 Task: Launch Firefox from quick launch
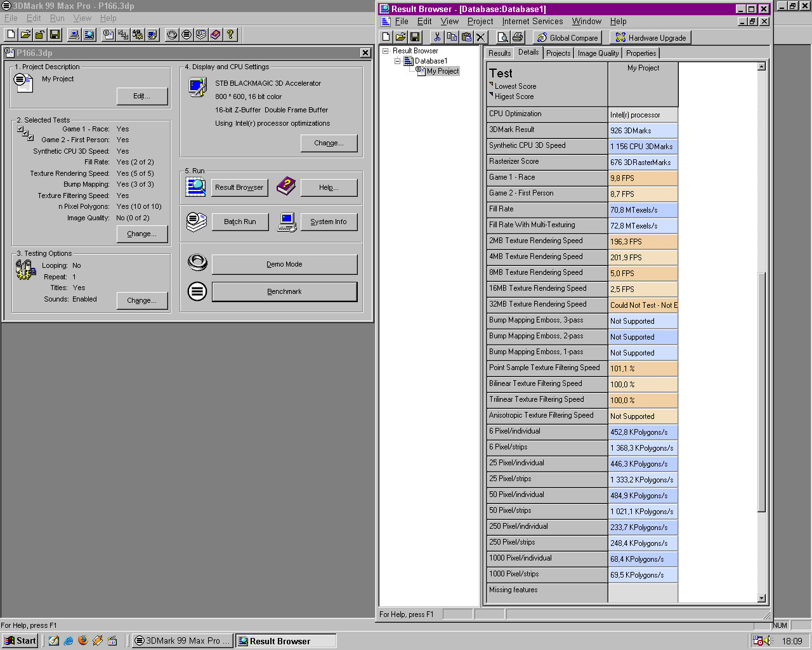(83, 640)
